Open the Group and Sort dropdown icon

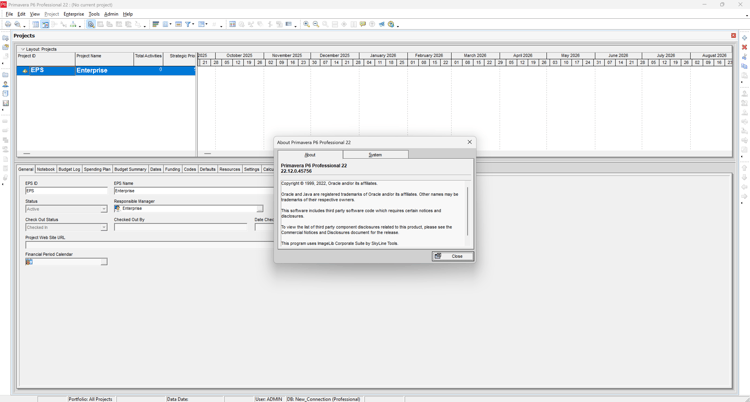(x=202, y=24)
